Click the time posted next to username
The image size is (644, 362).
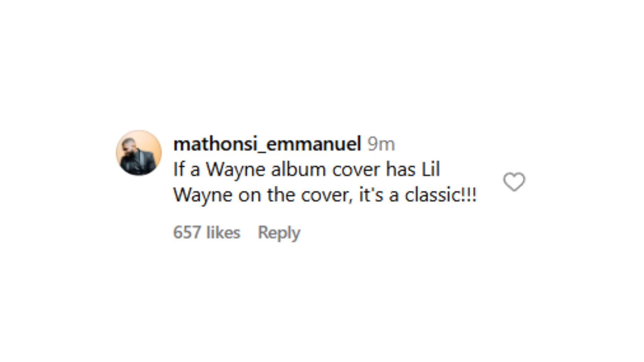[381, 144]
